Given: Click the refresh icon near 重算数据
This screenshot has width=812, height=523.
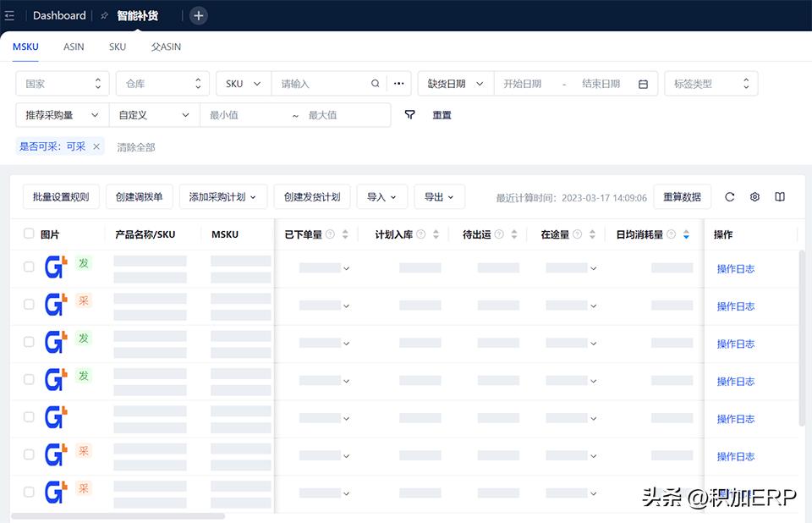Looking at the screenshot, I should pyautogui.click(x=729, y=196).
